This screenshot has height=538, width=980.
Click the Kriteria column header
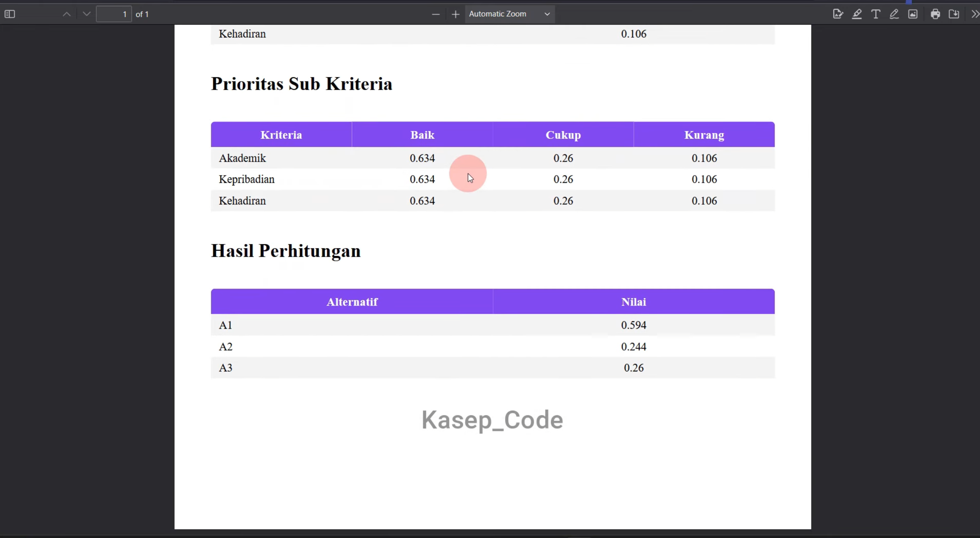tap(281, 135)
